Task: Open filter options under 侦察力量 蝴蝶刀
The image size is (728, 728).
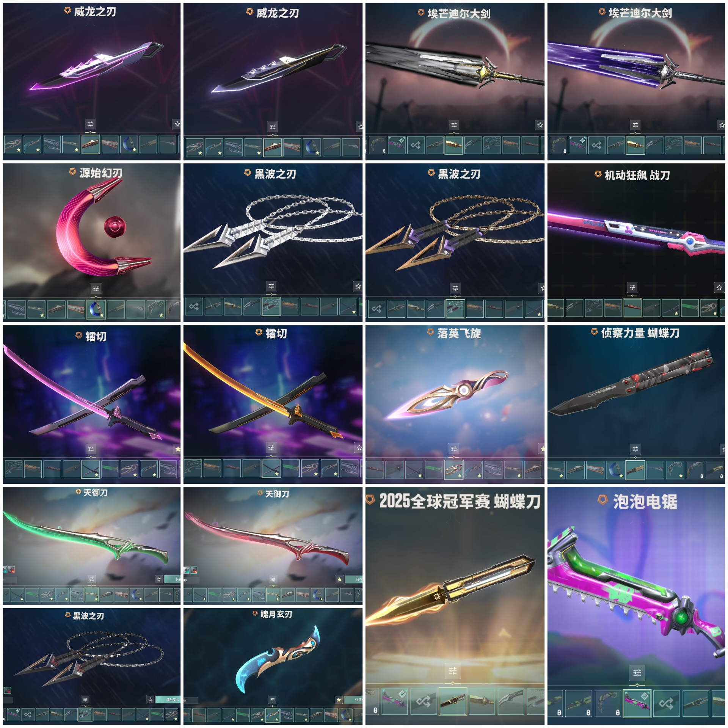Action: click(x=635, y=449)
